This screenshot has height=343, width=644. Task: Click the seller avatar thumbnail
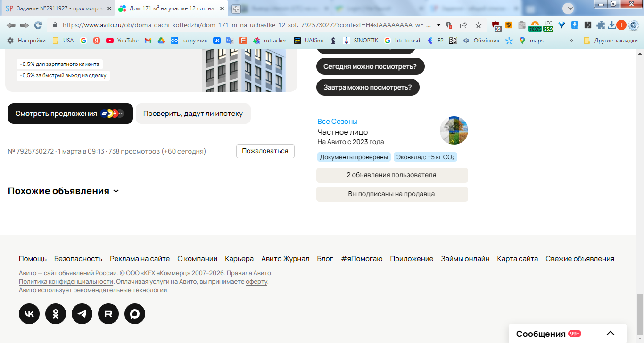[454, 131]
